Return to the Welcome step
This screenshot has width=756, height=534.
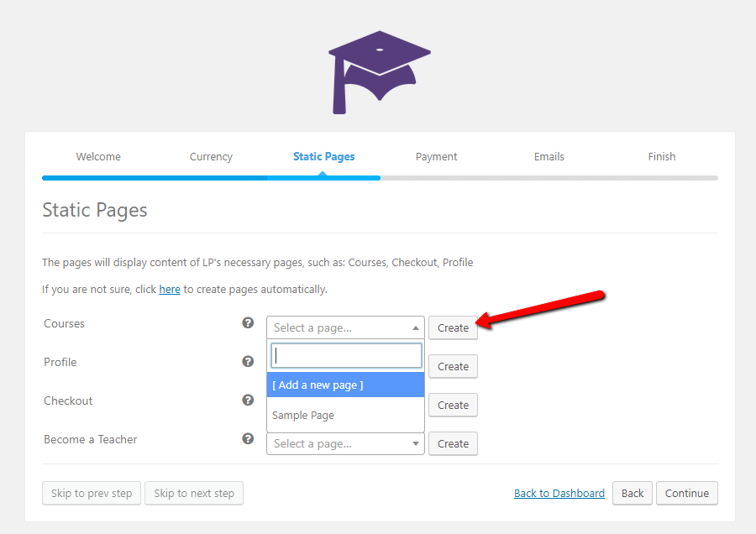[x=98, y=156]
